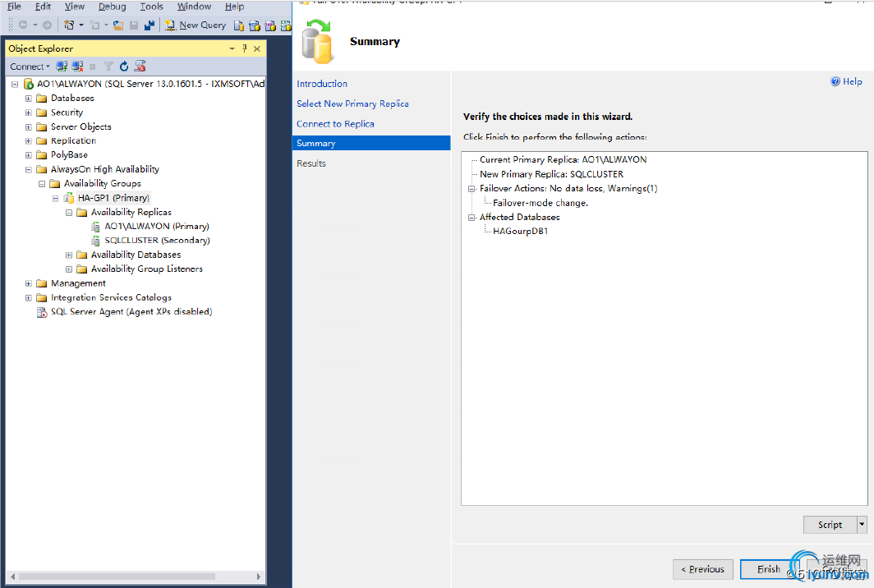
Task: Open the Back navigation history dropdown arrow
Action: point(35,25)
